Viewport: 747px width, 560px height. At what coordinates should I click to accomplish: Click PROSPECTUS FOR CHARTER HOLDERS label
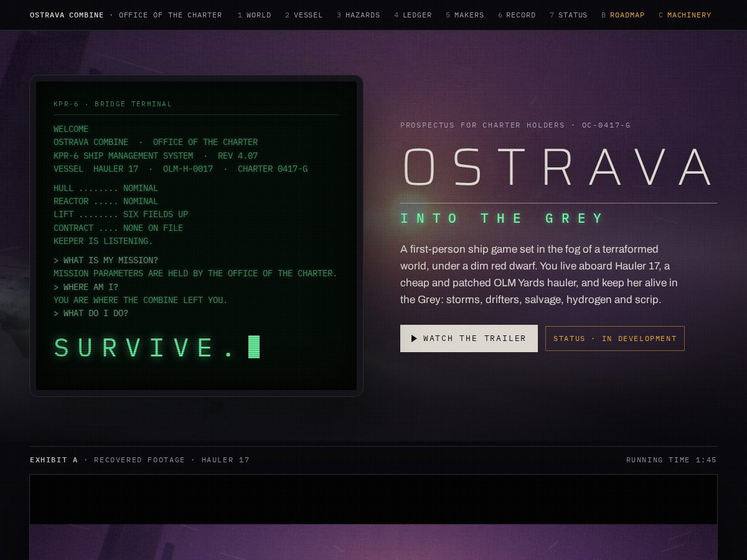point(515,125)
